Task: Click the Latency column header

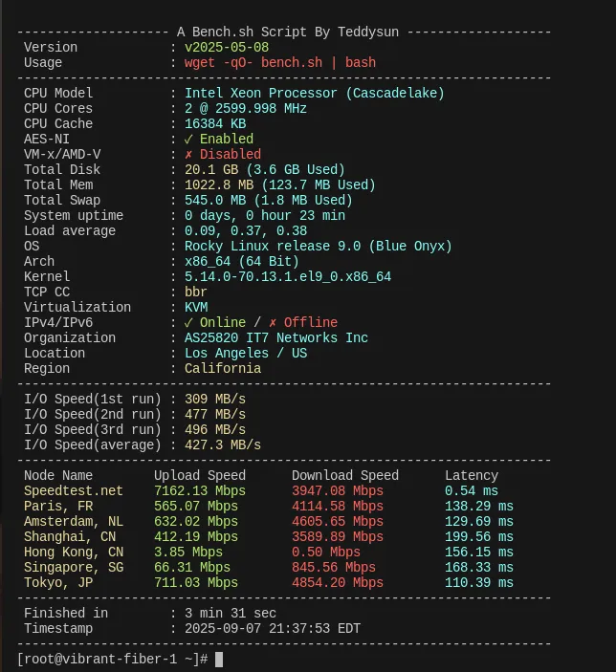Action: tap(472, 475)
